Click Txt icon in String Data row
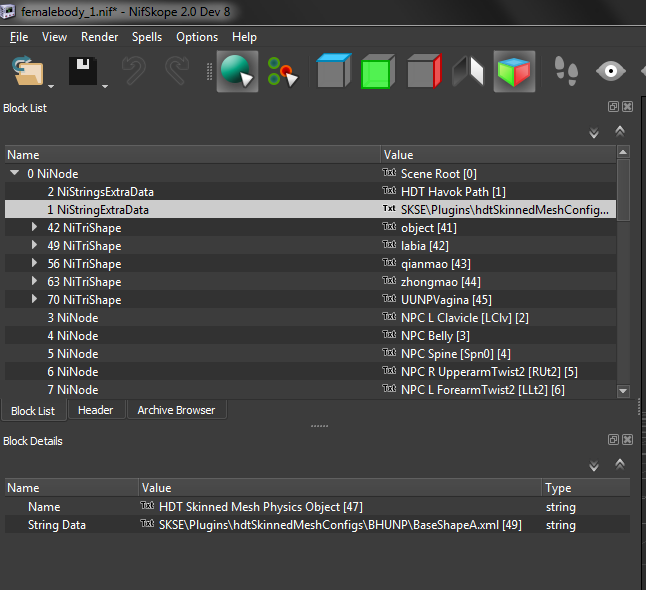Image resolution: width=646 pixels, height=590 pixels. click(x=147, y=523)
